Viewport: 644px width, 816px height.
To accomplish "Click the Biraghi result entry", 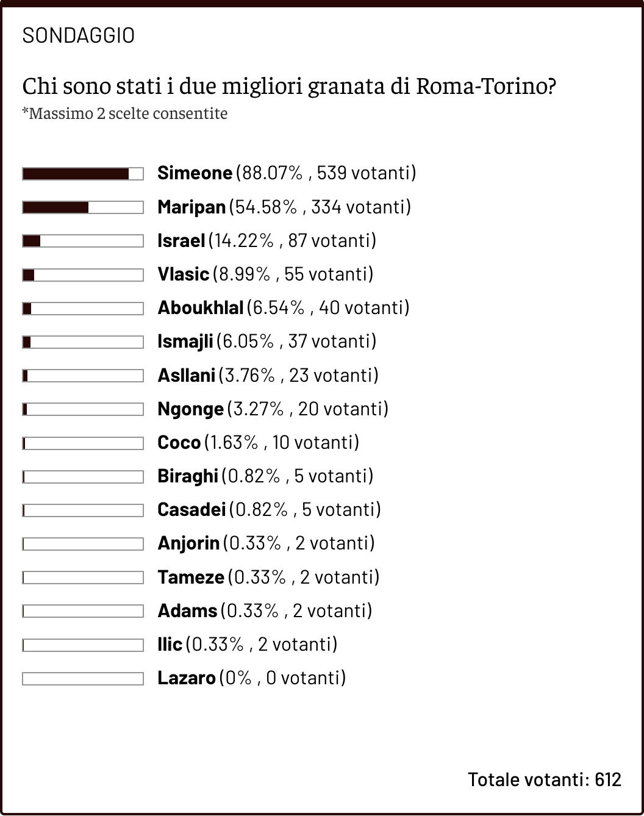I will pos(265,476).
